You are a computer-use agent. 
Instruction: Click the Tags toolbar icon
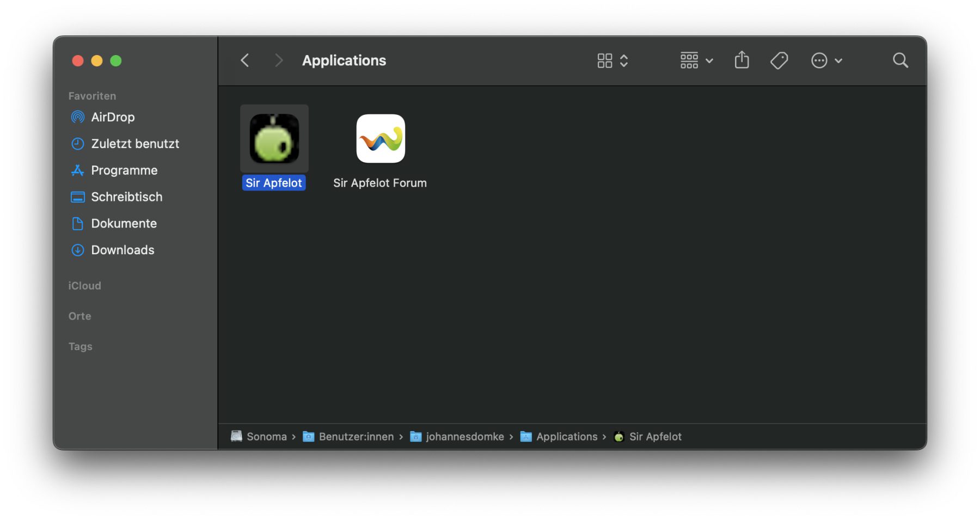pyautogui.click(x=779, y=60)
